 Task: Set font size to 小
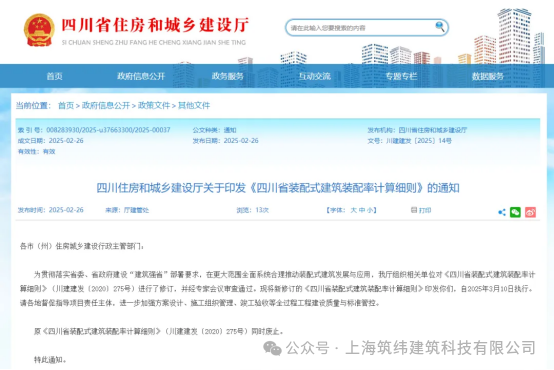click(370, 210)
